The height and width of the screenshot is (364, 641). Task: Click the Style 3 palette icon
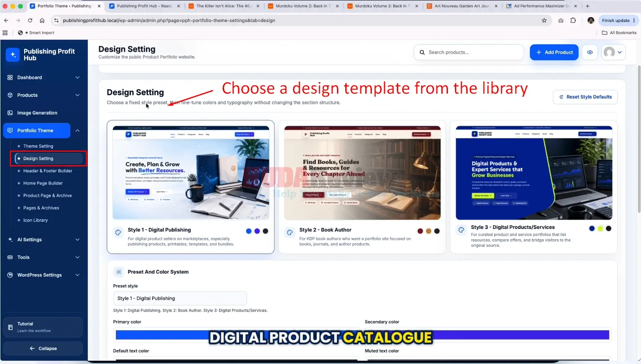461,230
